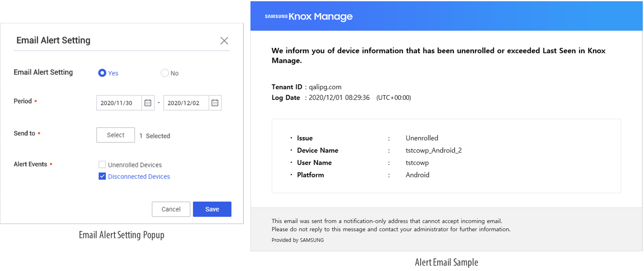Click the Period field label
The height and width of the screenshot is (271, 644).
pyautogui.click(x=23, y=101)
